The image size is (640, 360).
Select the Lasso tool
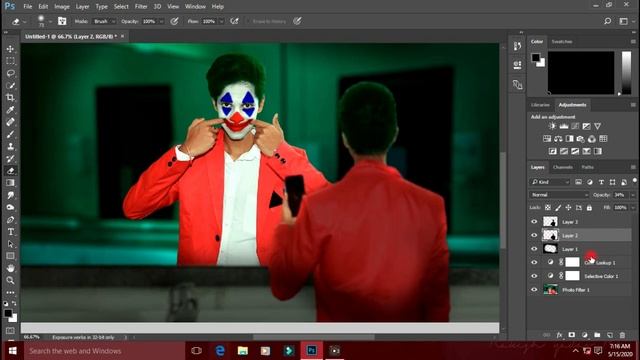click(x=11, y=73)
